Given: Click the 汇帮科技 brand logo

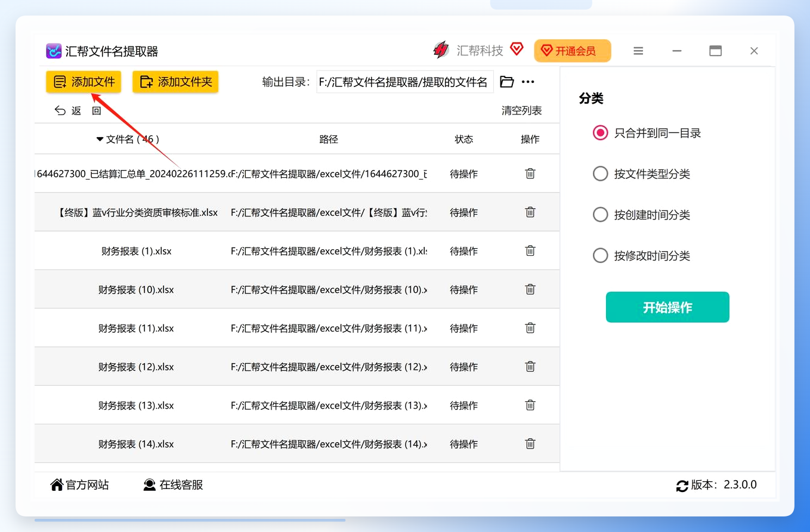Looking at the screenshot, I should (441, 50).
